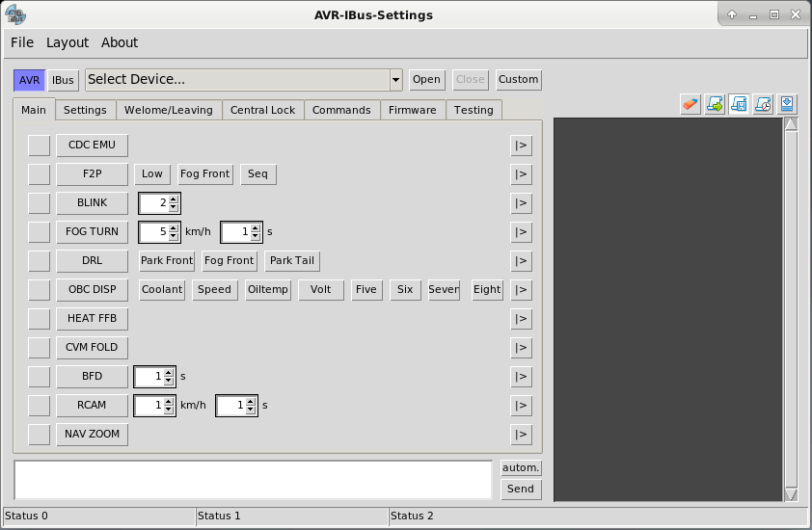Increase the FOG TURN seconds spinner
The image size is (812, 530).
point(256,227)
